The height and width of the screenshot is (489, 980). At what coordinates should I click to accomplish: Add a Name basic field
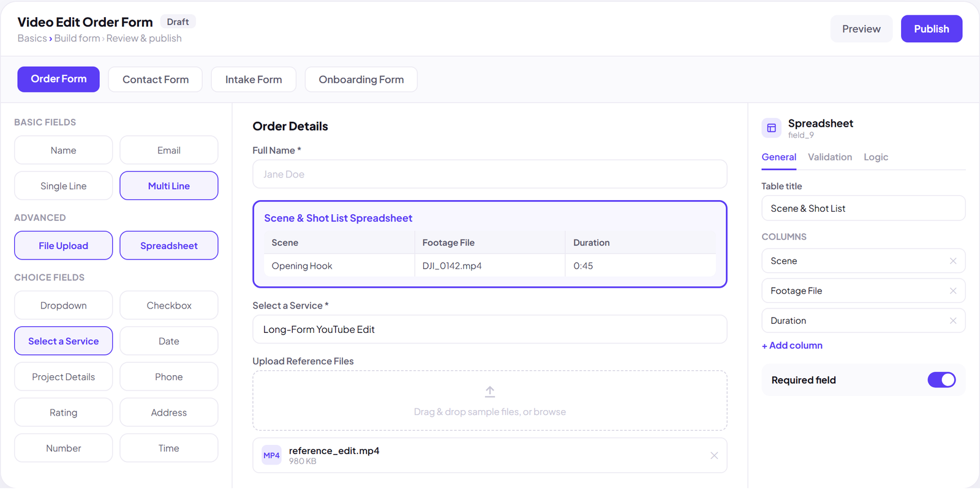[x=64, y=150]
